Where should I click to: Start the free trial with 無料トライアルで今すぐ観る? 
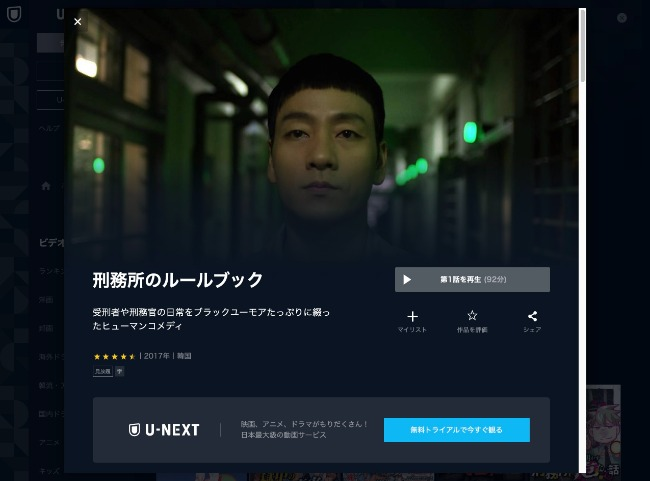[456, 430]
